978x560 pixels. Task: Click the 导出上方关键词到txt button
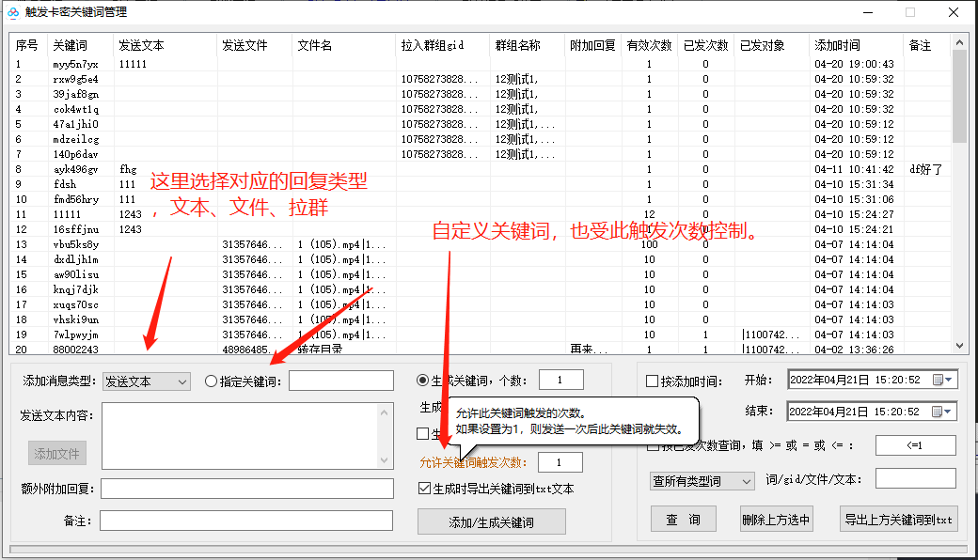pyautogui.click(x=899, y=519)
